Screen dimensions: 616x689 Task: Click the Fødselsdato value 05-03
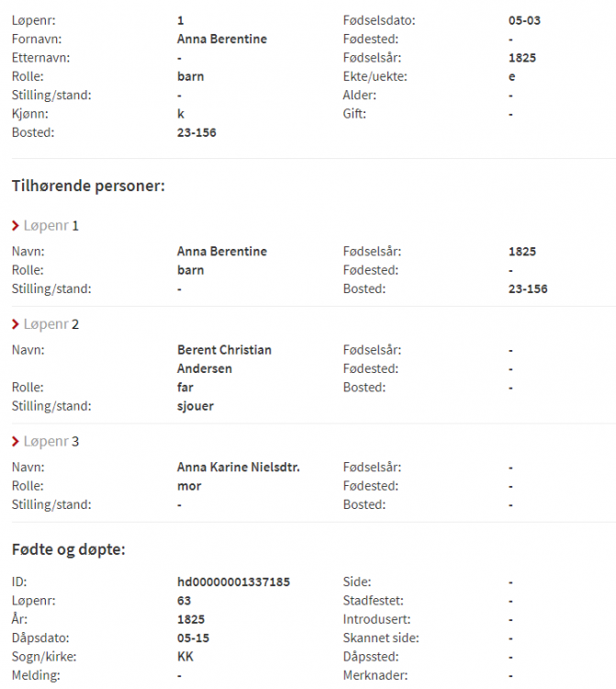pyautogui.click(x=523, y=20)
